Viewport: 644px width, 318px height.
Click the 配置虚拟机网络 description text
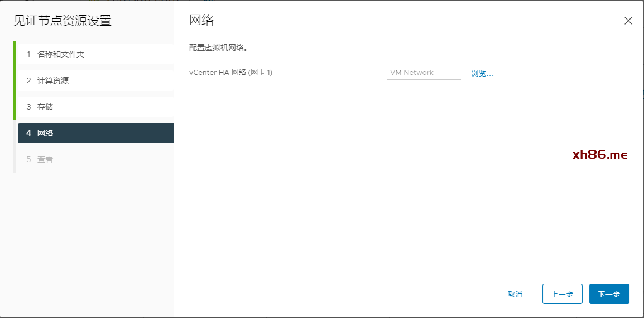[x=218, y=48]
